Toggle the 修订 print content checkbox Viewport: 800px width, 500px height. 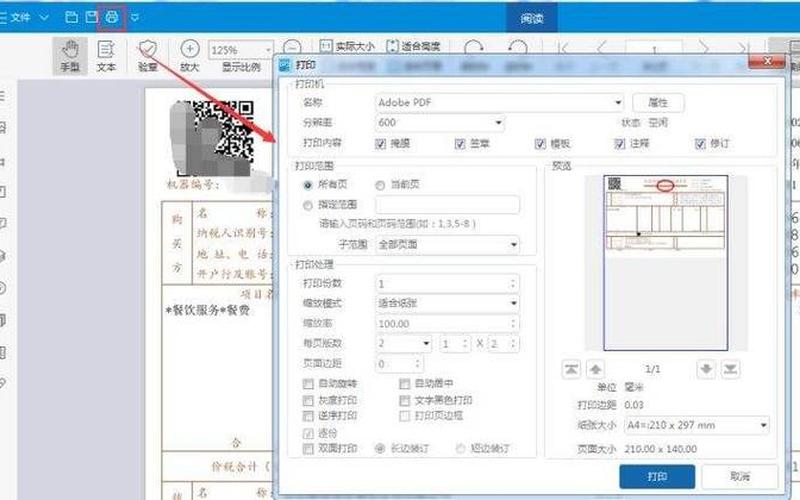pyautogui.click(x=700, y=144)
